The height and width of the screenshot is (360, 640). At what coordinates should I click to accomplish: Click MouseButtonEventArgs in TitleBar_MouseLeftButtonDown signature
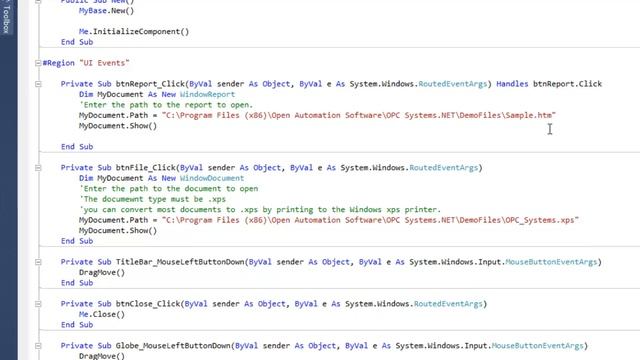click(551, 262)
